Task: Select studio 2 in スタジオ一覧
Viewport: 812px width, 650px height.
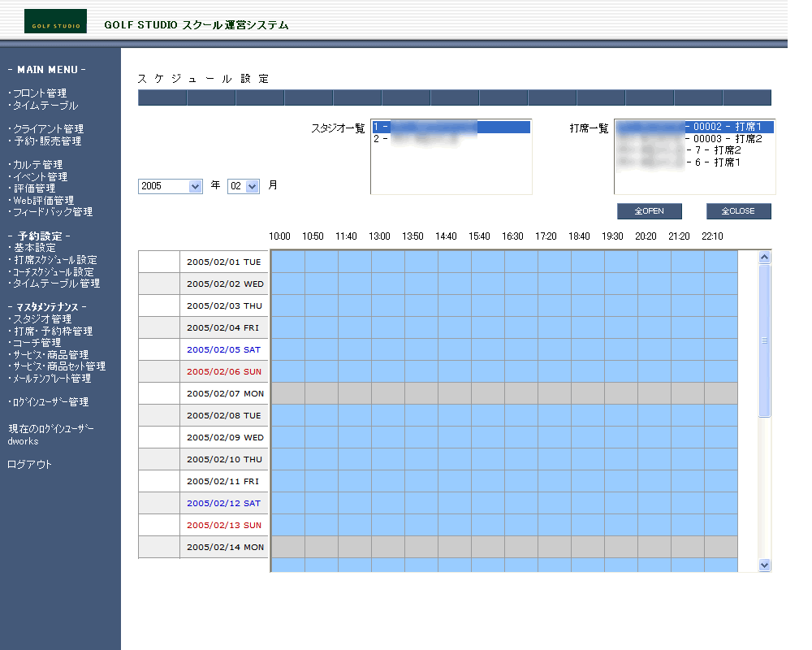Action: point(451,139)
